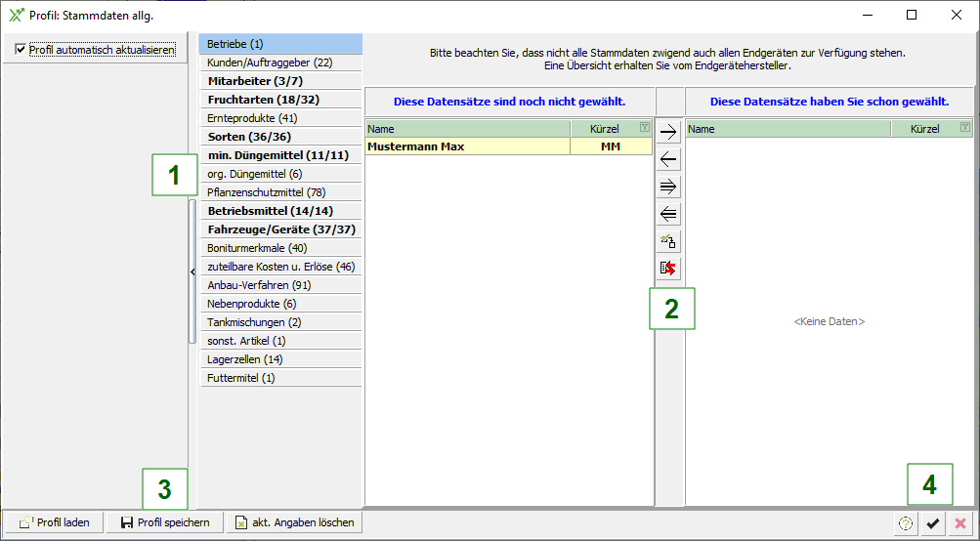Click the Profil laden button
This screenshot has height=541, width=980.
(54, 522)
